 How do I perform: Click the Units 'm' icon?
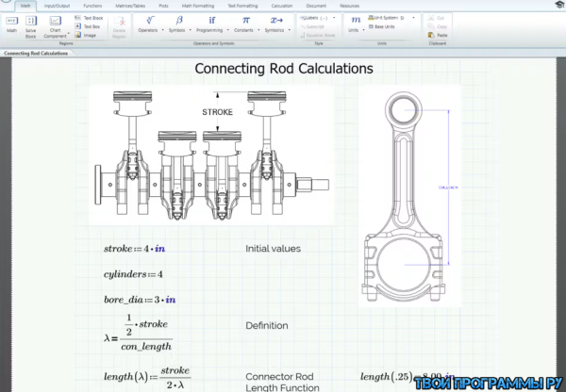(x=356, y=20)
